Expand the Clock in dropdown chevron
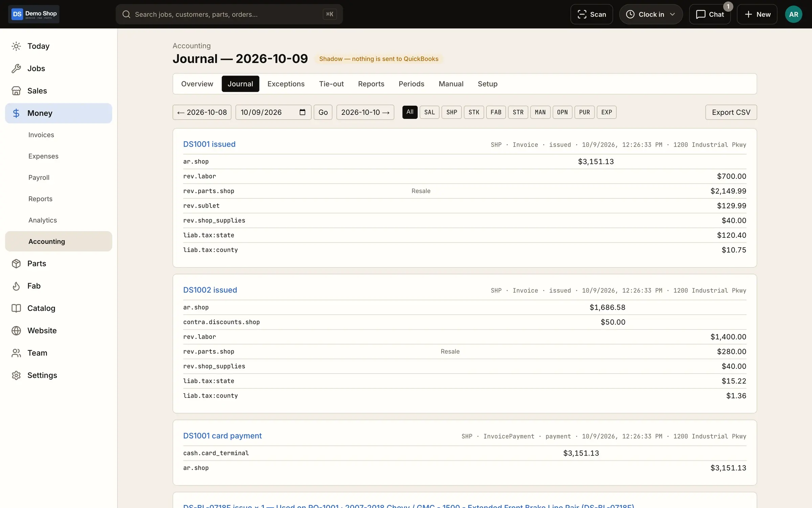The image size is (812, 508). pos(672,14)
